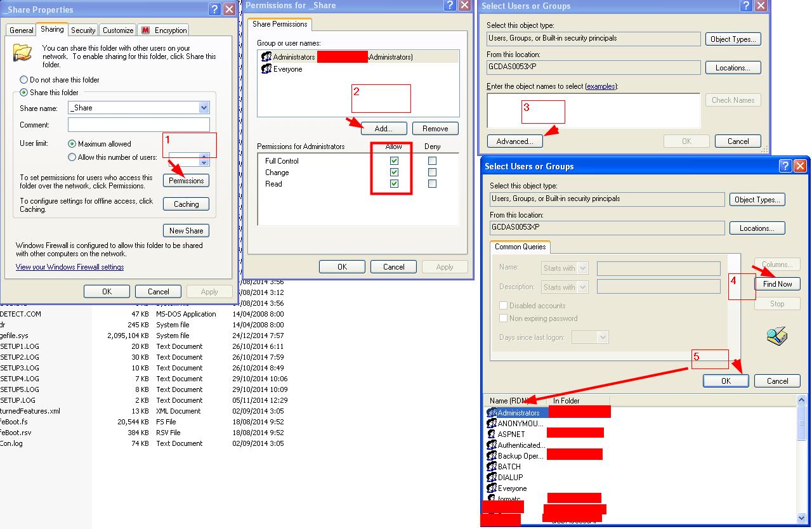Image resolution: width=812 pixels, height=529 pixels.
Task: Click Remove button in Permissions window
Action: (x=435, y=129)
